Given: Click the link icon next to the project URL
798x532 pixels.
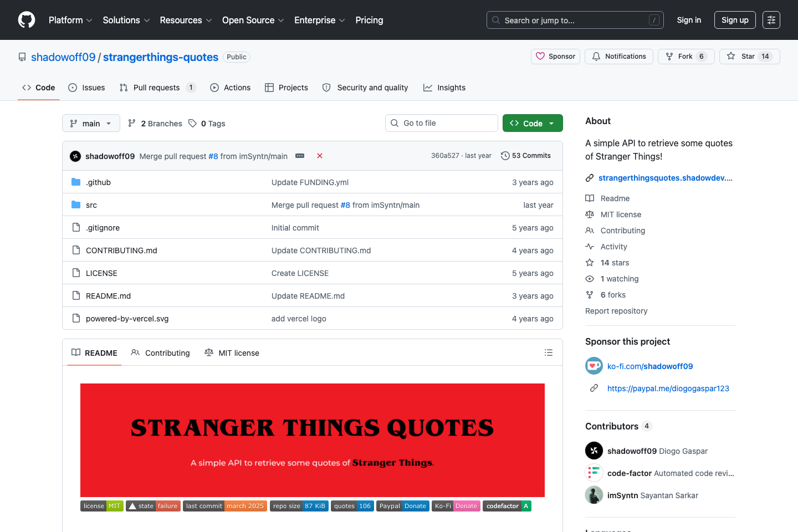Looking at the screenshot, I should pyautogui.click(x=589, y=178).
